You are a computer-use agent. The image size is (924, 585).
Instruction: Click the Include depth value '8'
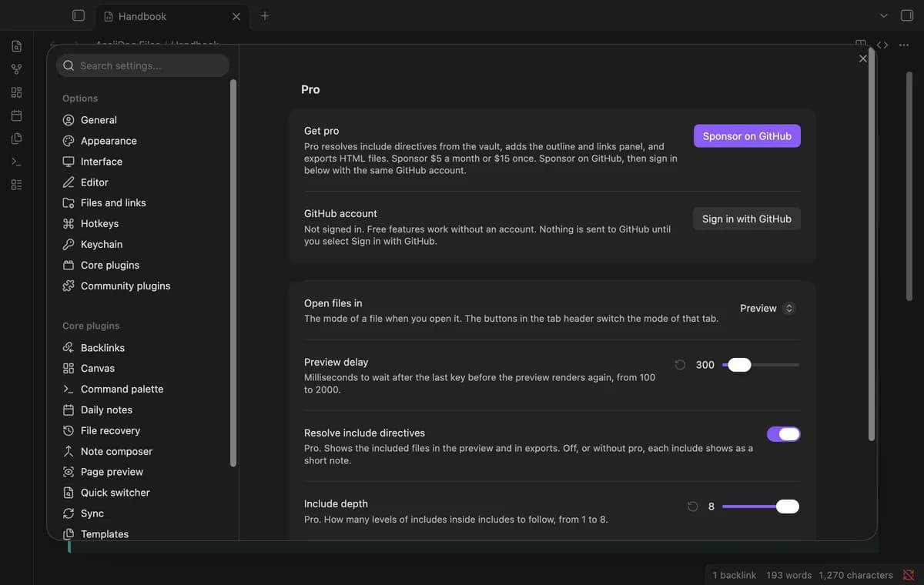coord(711,506)
